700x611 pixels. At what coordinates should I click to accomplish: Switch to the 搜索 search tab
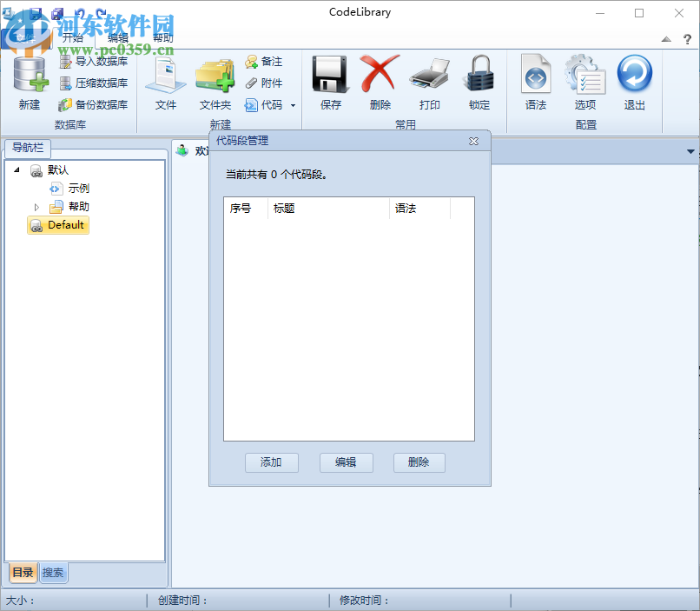[x=52, y=573]
